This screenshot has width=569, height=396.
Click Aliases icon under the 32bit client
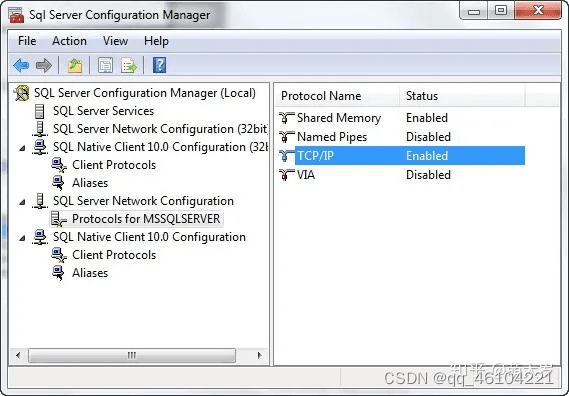[x=58, y=183]
